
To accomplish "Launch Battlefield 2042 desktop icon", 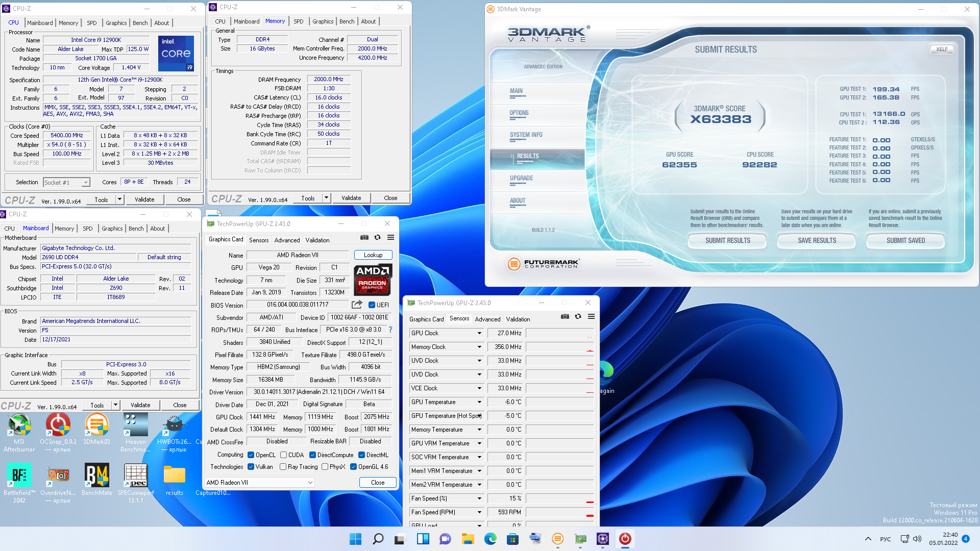I will tap(19, 483).
